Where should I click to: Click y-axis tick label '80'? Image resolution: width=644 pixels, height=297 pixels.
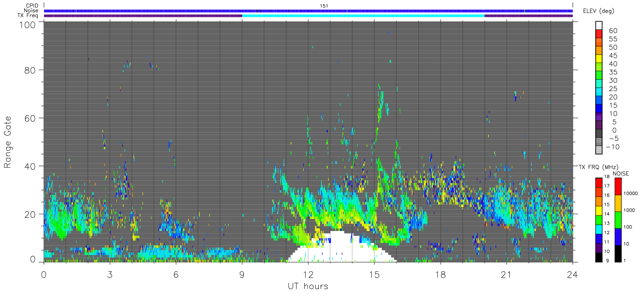coord(30,70)
